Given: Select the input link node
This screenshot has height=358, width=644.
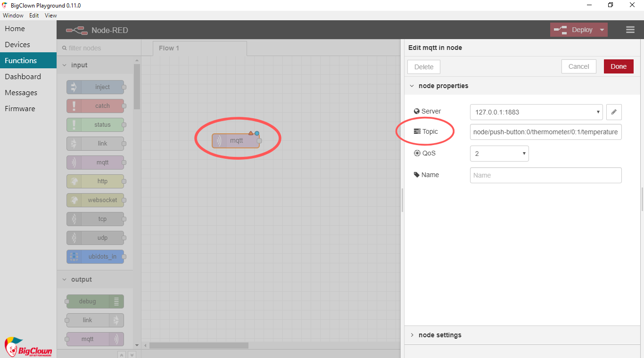Looking at the screenshot, I should pyautogui.click(x=95, y=144).
